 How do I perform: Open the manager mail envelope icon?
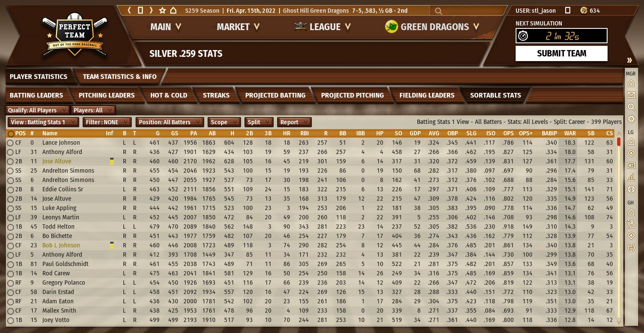[x=631, y=95]
